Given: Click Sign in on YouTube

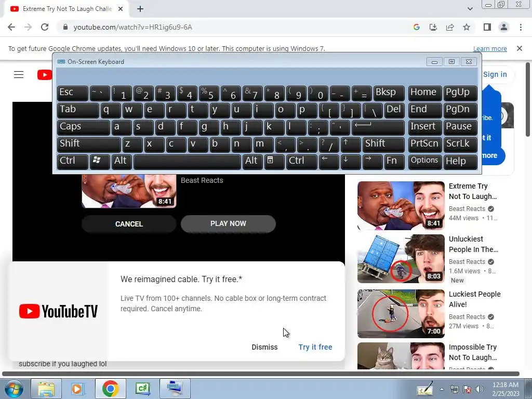Looking at the screenshot, I should click(x=495, y=74).
